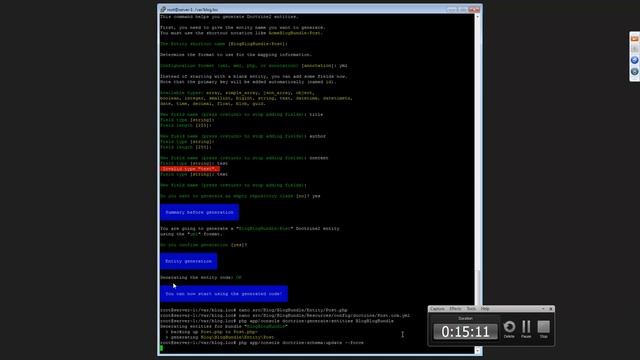The width and height of the screenshot is (640, 360).
Task: Click the 0:15:11 duration display
Action: click(465, 331)
